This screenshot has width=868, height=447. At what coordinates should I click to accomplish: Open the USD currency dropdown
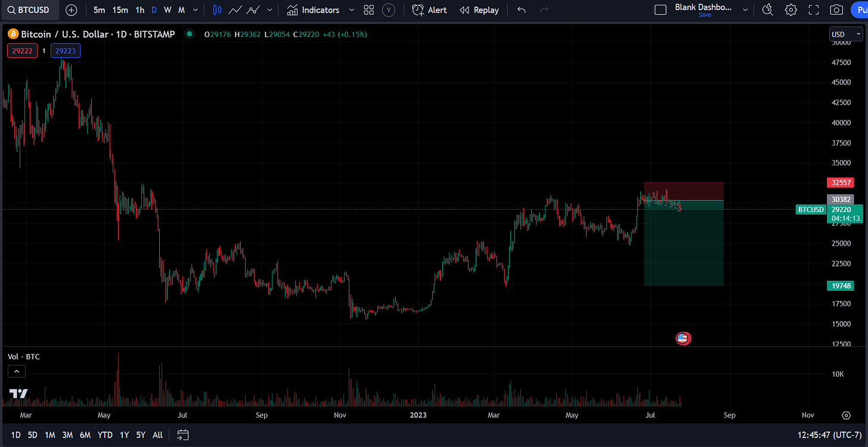click(x=845, y=35)
